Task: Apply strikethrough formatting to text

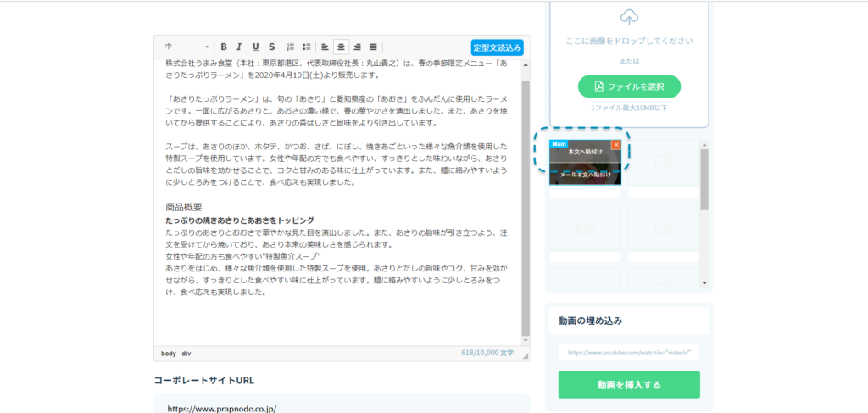Action: pos(271,47)
